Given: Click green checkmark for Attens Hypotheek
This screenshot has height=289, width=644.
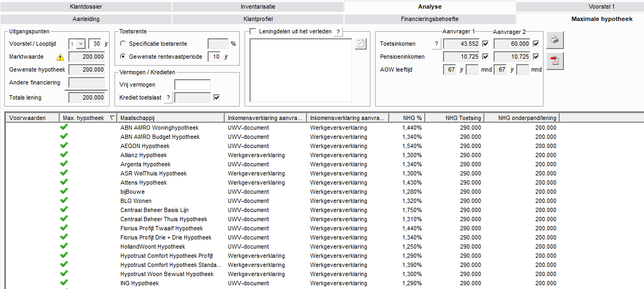Looking at the screenshot, I should 63,182.
